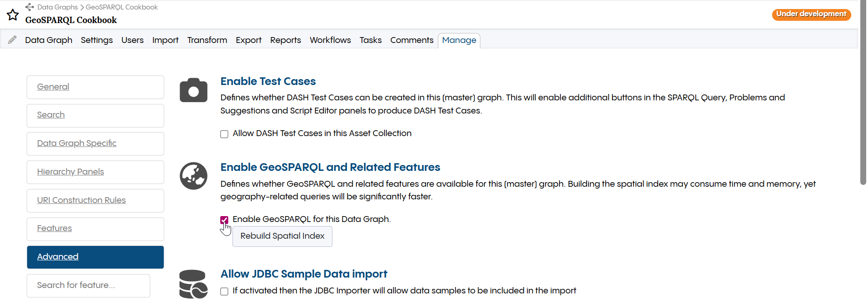This screenshot has width=868, height=302.
Task: Switch to the Import tab
Action: point(165,40)
